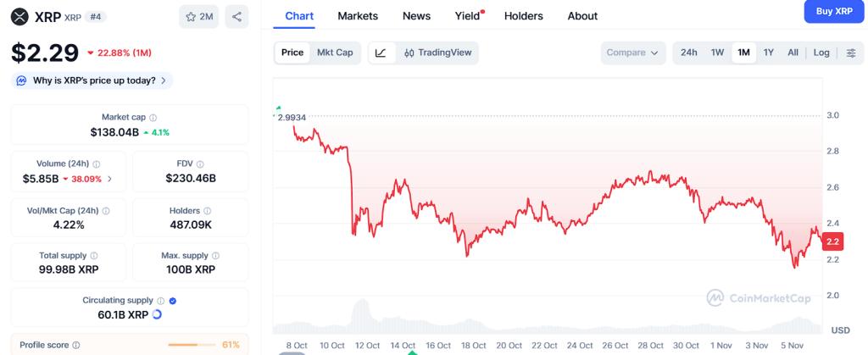Select the 1Y time range

tap(768, 53)
